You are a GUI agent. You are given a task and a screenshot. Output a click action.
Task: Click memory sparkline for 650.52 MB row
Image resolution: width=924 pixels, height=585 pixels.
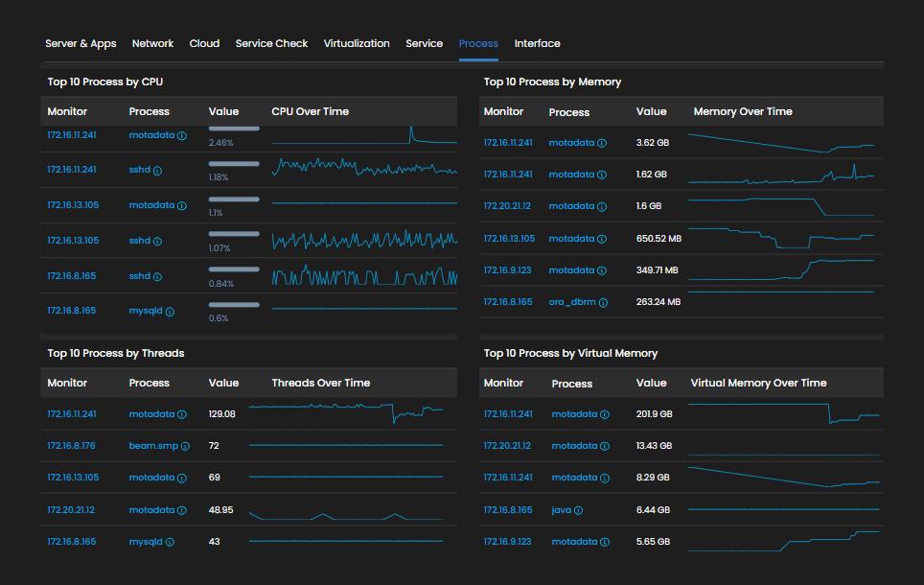(781, 238)
